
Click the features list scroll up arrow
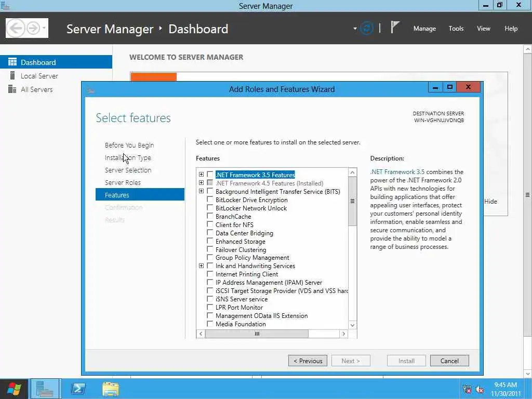point(353,172)
